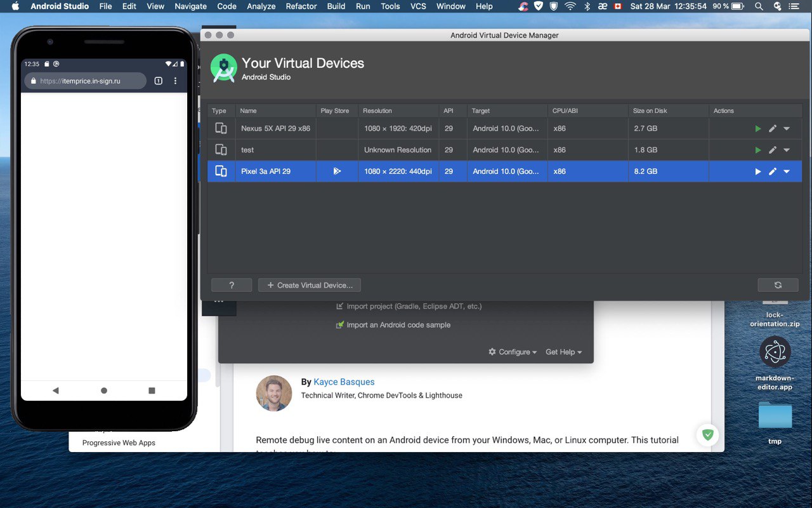The image size is (812, 508).
Task: Sort devices by Resolution column
Action: 398,110
